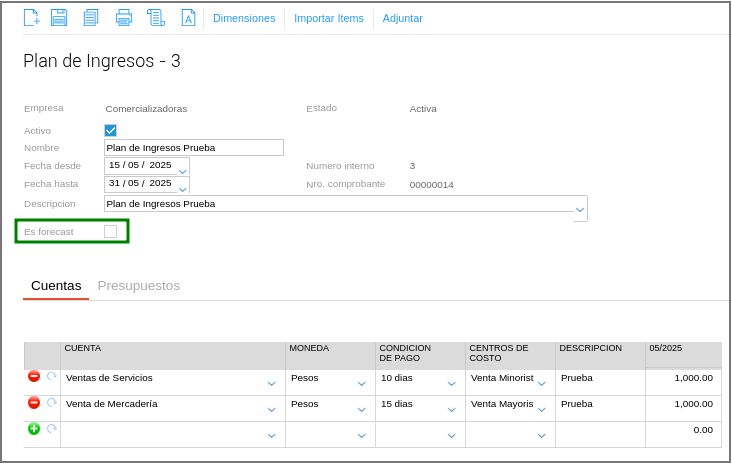Image resolution: width=732 pixels, height=464 pixels.
Task: Open the Fecha desde date picker arrow
Action: 182,171
